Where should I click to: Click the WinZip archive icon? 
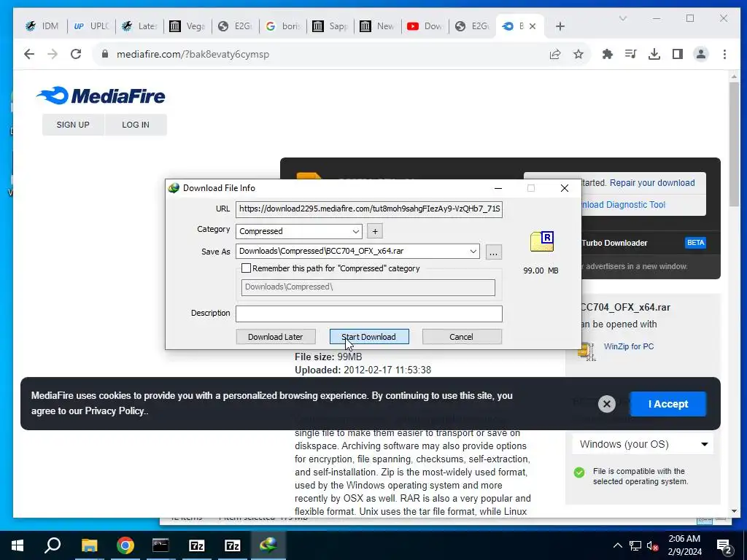pos(587,351)
